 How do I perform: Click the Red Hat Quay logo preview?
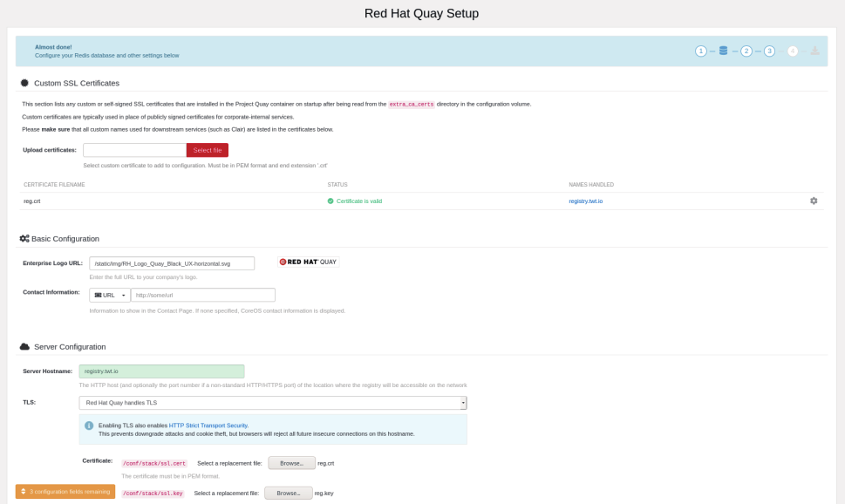(308, 262)
